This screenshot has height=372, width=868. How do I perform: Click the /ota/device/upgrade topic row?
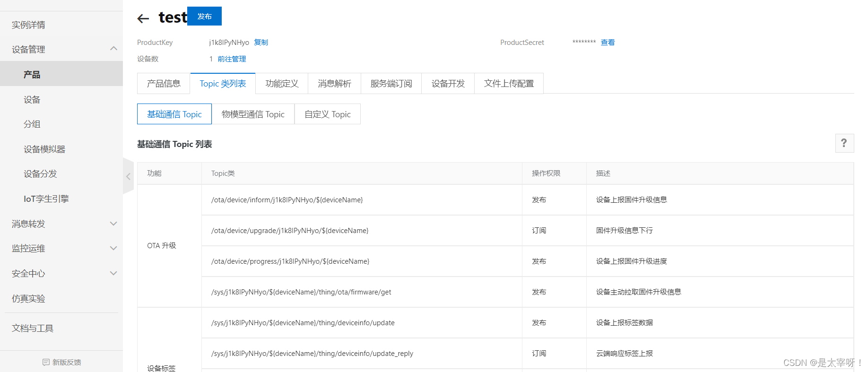(x=290, y=231)
